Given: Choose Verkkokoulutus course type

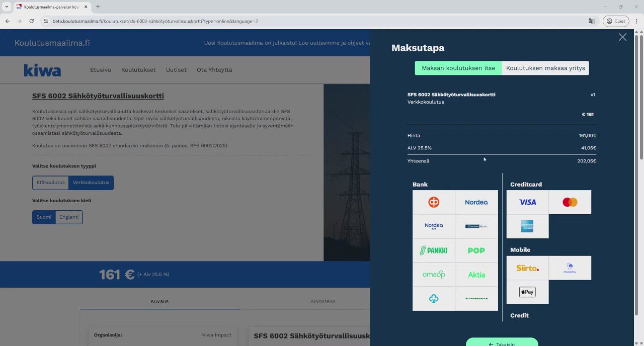Looking at the screenshot, I should click(x=91, y=183).
